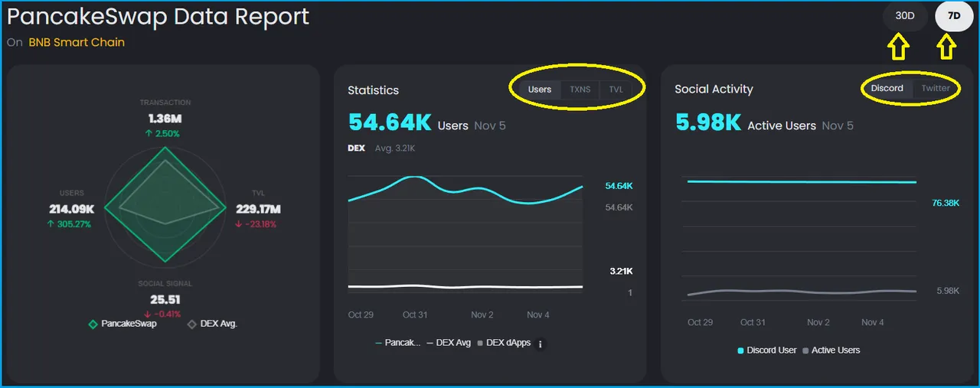
Task: Click the 25.51 social signal value
Action: pyautogui.click(x=165, y=300)
